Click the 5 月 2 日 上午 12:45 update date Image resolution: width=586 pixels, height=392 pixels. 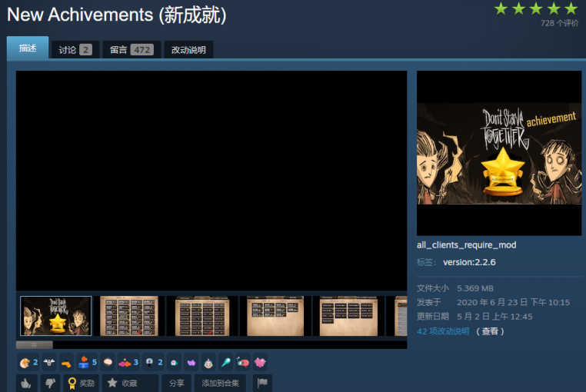[494, 317]
